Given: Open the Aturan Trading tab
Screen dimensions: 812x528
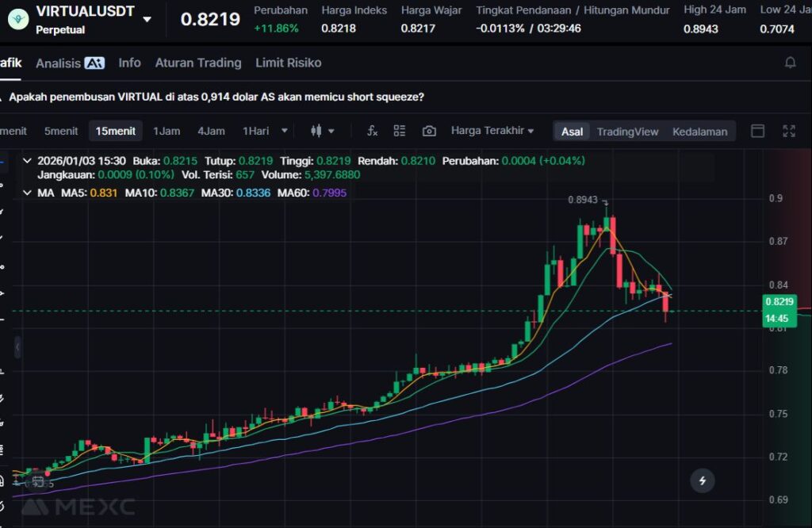Looking at the screenshot, I should [198, 63].
